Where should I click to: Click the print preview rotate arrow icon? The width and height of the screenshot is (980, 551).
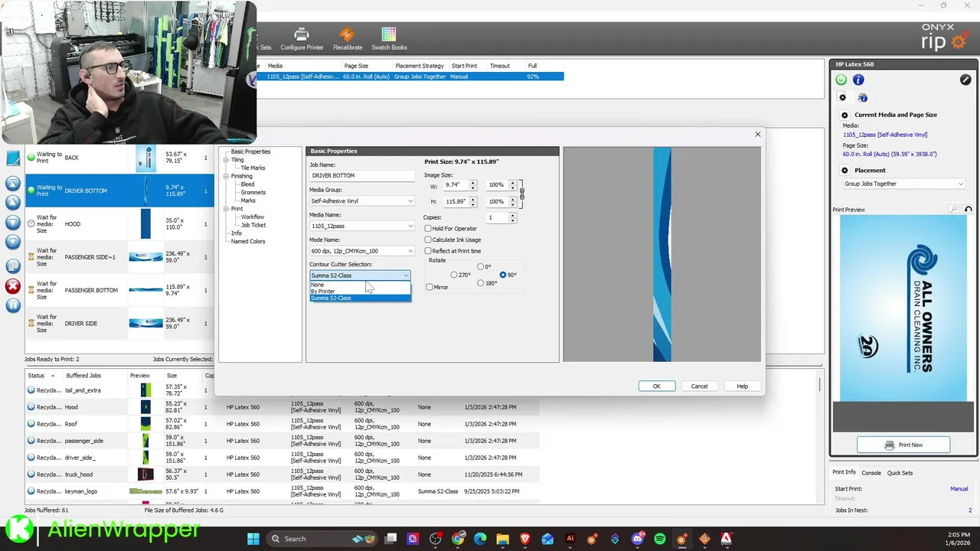[x=968, y=210]
